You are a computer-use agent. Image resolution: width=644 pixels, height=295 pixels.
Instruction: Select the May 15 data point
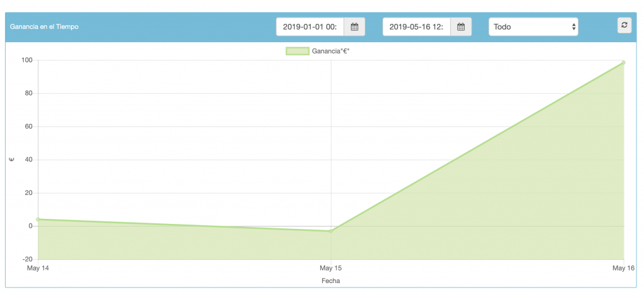point(331,231)
